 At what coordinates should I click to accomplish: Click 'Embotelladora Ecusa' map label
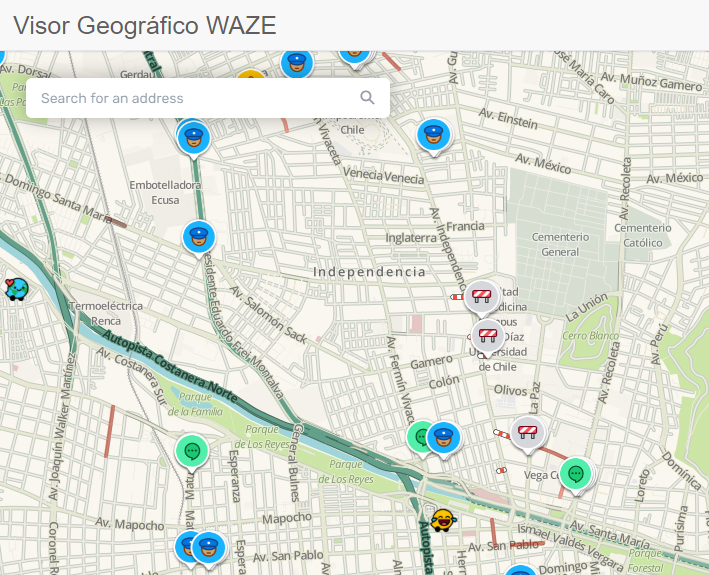click(x=165, y=192)
